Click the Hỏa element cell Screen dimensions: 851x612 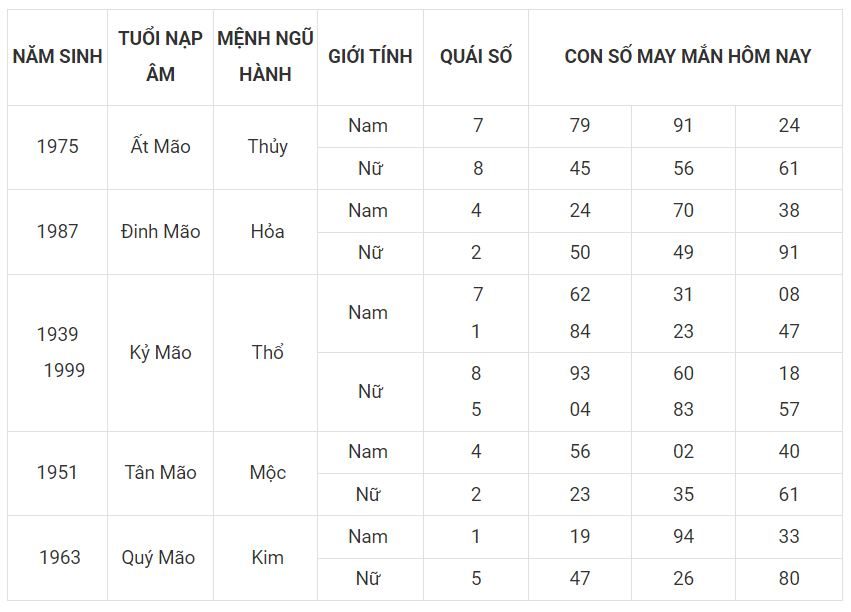[x=267, y=232]
